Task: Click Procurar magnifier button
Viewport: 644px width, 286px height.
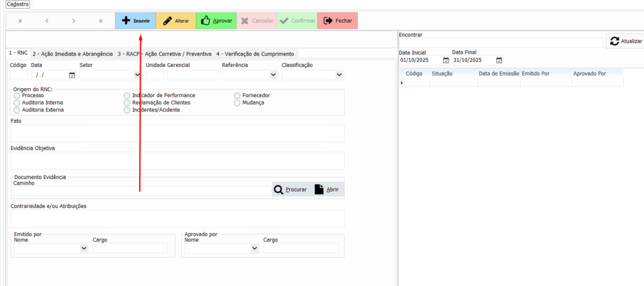Action: point(291,190)
